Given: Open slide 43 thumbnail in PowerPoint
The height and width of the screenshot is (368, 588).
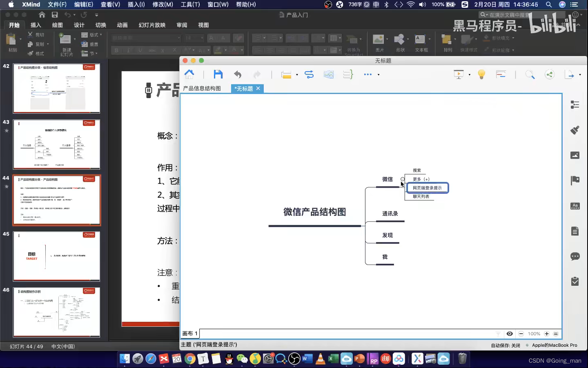Looking at the screenshot, I should [x=56, y=144].
